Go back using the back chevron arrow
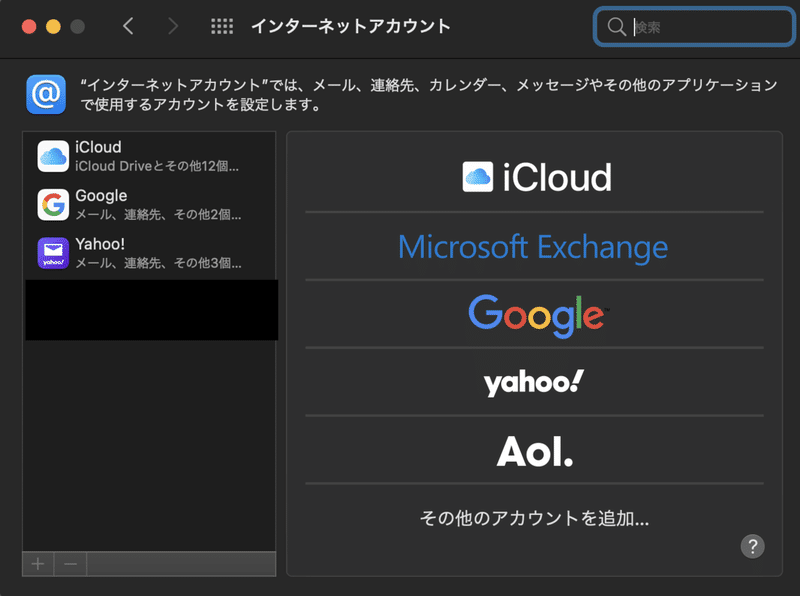This screenshot has height=596, width=800. (128, 26)
